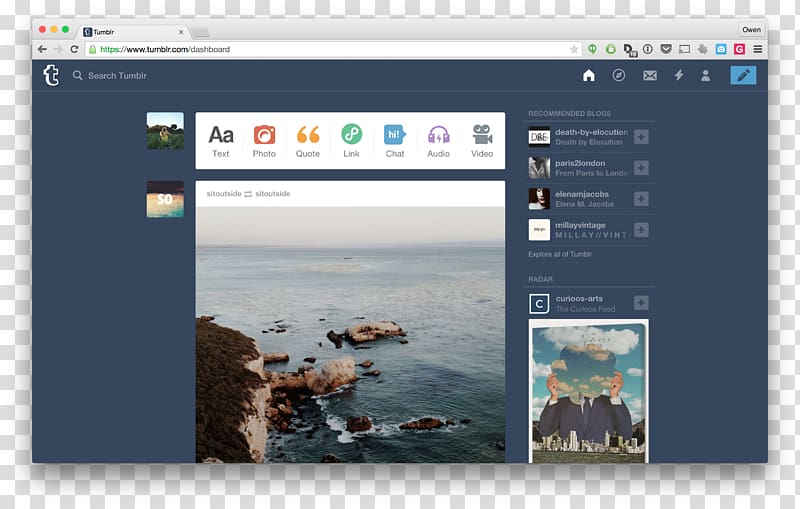The width and height of the screenshot is (800, 509).
Task: Click the sitoutside avatar beside the post
Action: click(x=165, y=199)
